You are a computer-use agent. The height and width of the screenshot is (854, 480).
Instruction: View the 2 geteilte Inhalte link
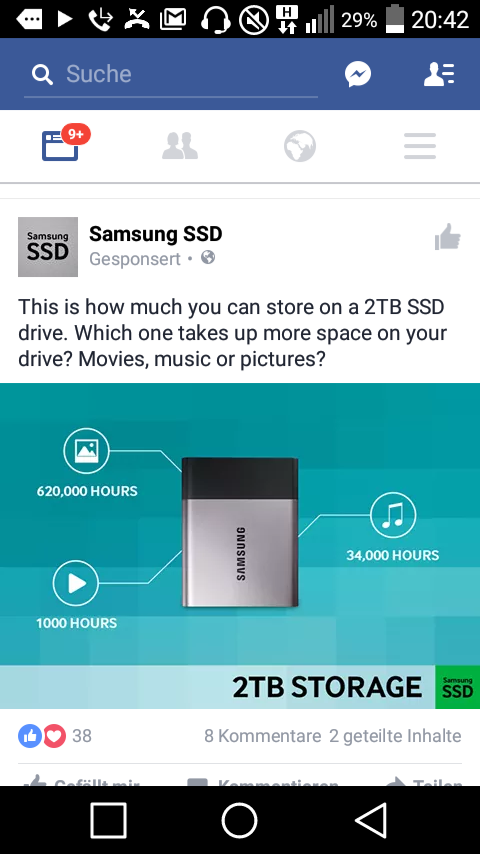[x=396, y=736]
